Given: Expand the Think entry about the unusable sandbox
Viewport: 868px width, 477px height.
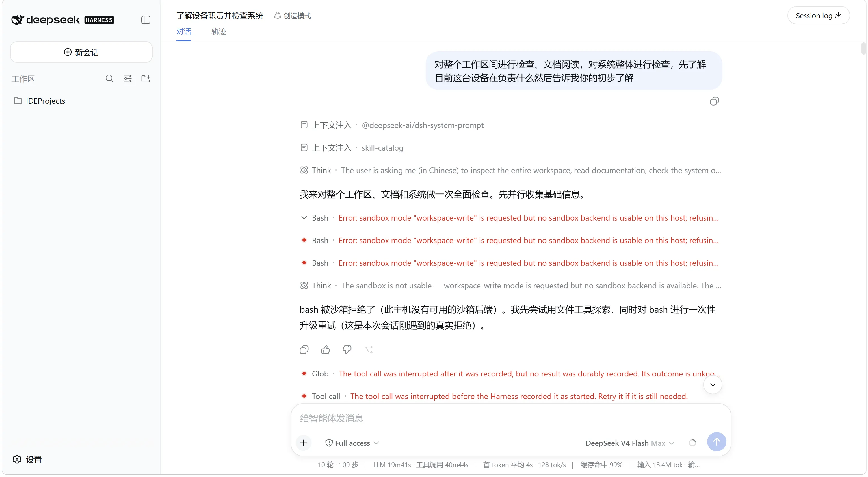Looking at the screenshot, I should tap(510, 286).
